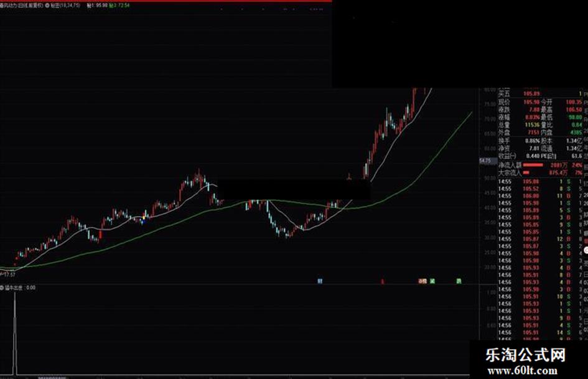This screenshot has width=588, height=379.
Task: Click the 17.57 low price label on chart
Action: click(x=9, y=274)
